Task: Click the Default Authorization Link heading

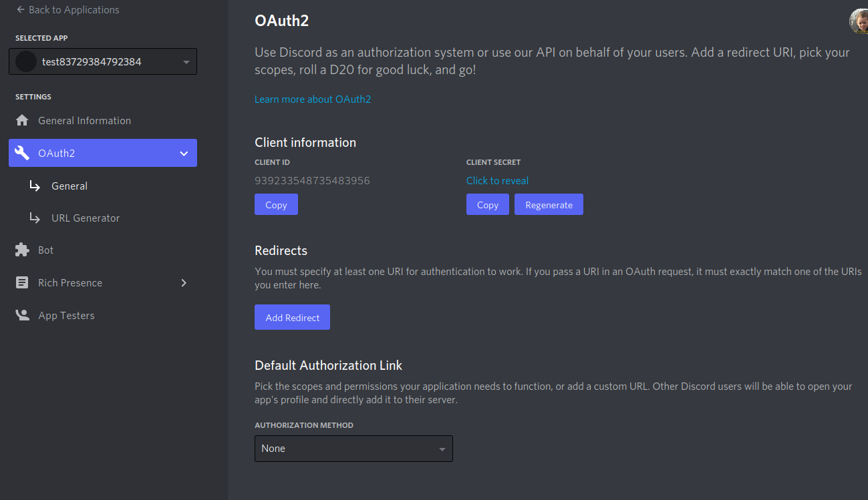Action: click(x=329, y=365)
